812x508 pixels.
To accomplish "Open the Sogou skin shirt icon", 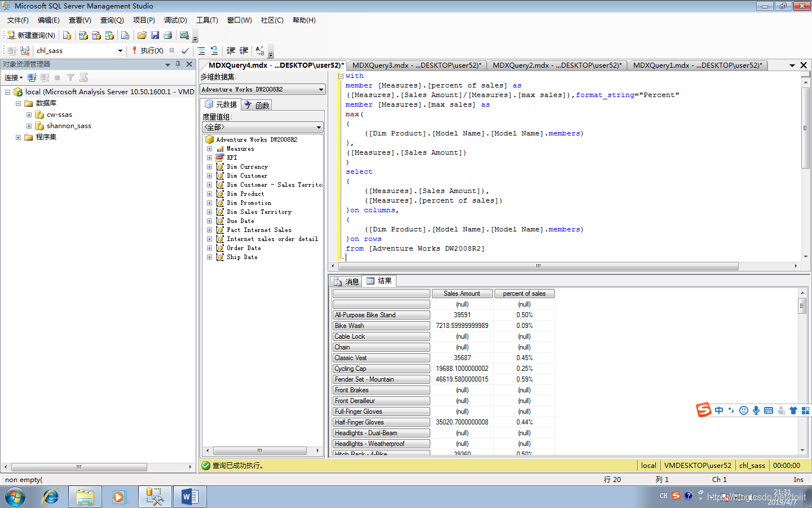I will (793, 410).
